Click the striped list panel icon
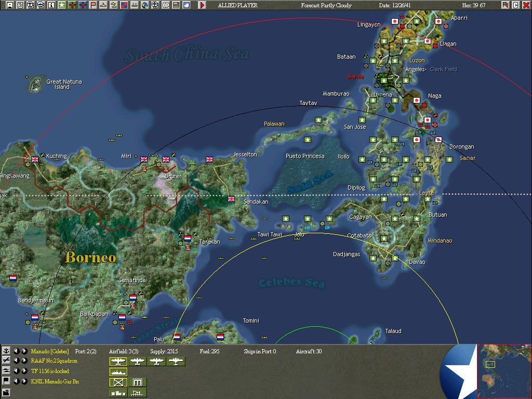This screenshot has width=532, height=399. (176, 5)
